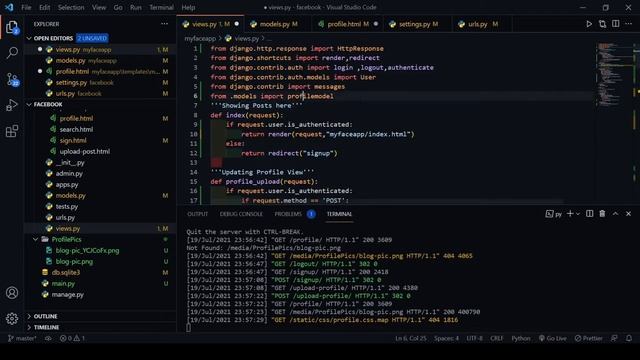Open the File menu
The height and width of the screenshot is (360, 640).
tap(26, 7)
